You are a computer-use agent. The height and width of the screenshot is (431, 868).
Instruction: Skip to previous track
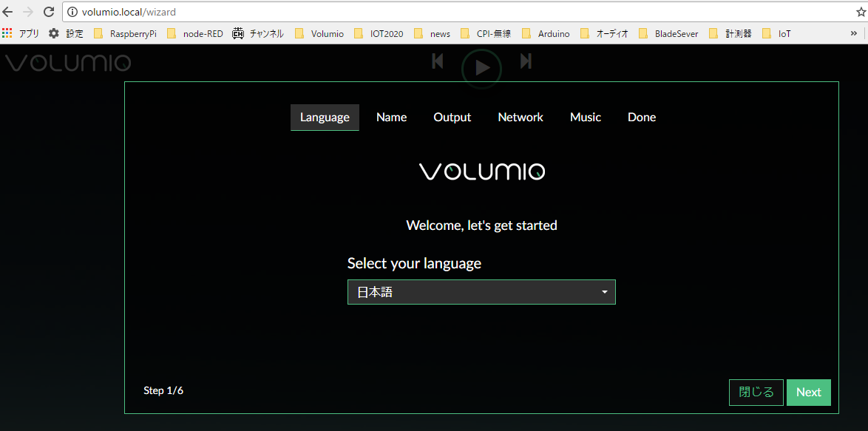pyautogui.click(x=437, y=61)
